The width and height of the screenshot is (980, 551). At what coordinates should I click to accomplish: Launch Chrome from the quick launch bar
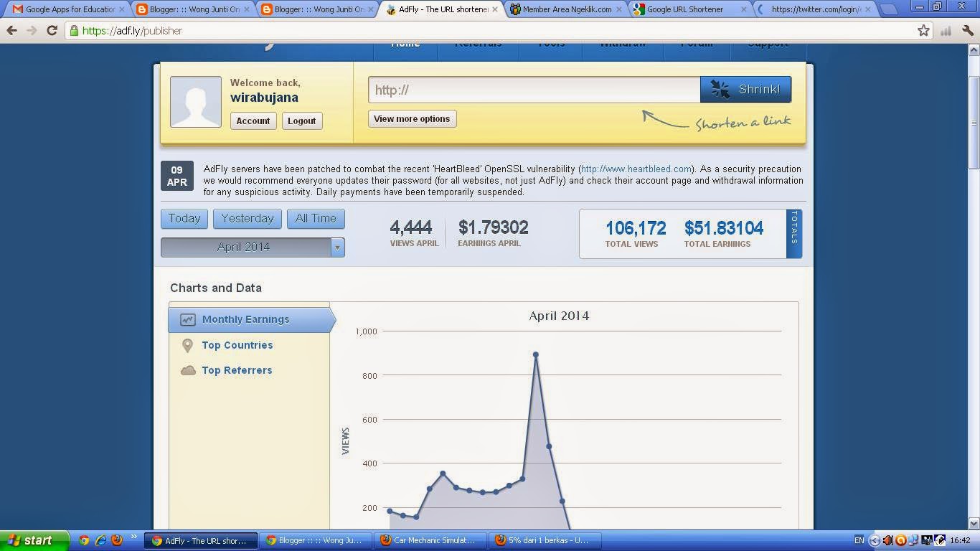pyautogui.click(x=84, y=540)
